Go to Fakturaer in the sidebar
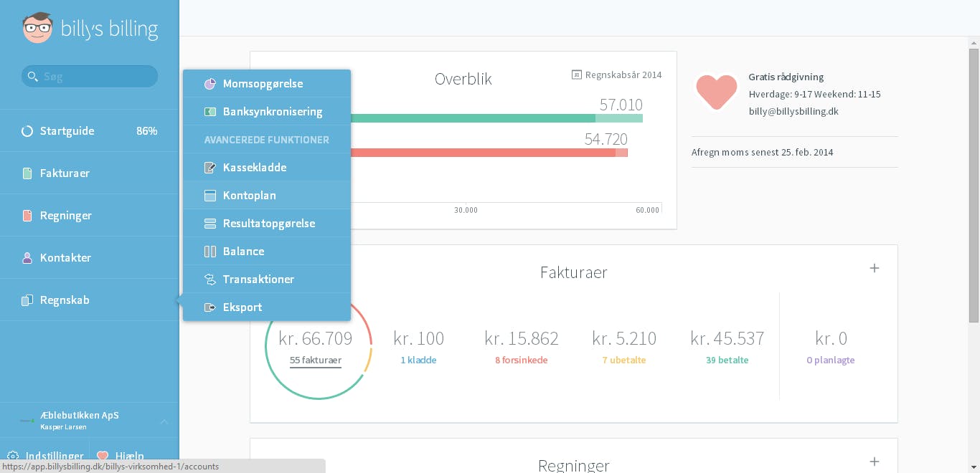Screen dimensions: 980x473 coord(89,173)
